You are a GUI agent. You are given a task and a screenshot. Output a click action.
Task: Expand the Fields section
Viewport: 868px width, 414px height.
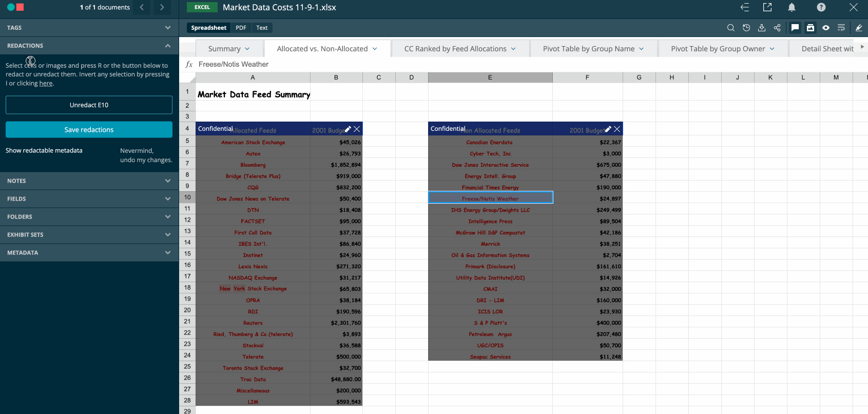point(89,199)
